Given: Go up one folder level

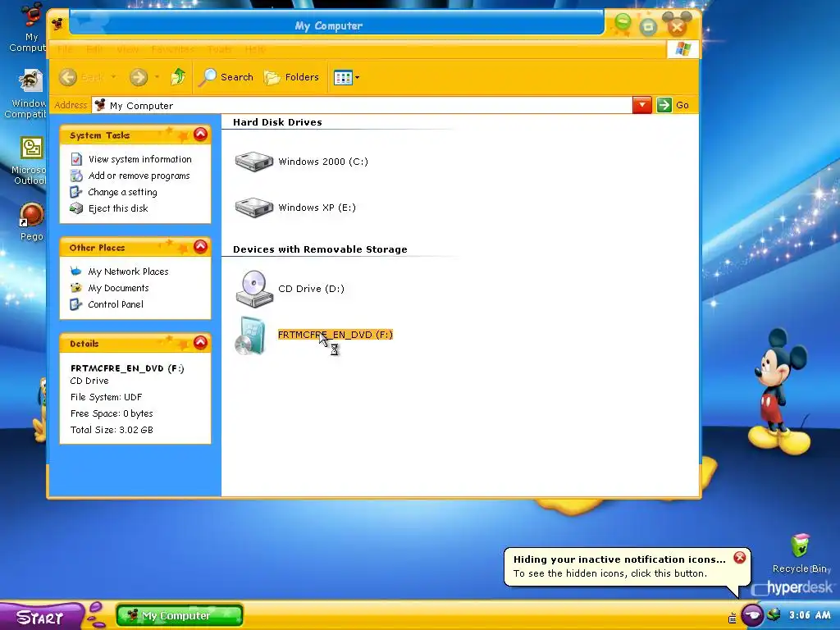Looking at the screenshot, I should coord(178,77).
